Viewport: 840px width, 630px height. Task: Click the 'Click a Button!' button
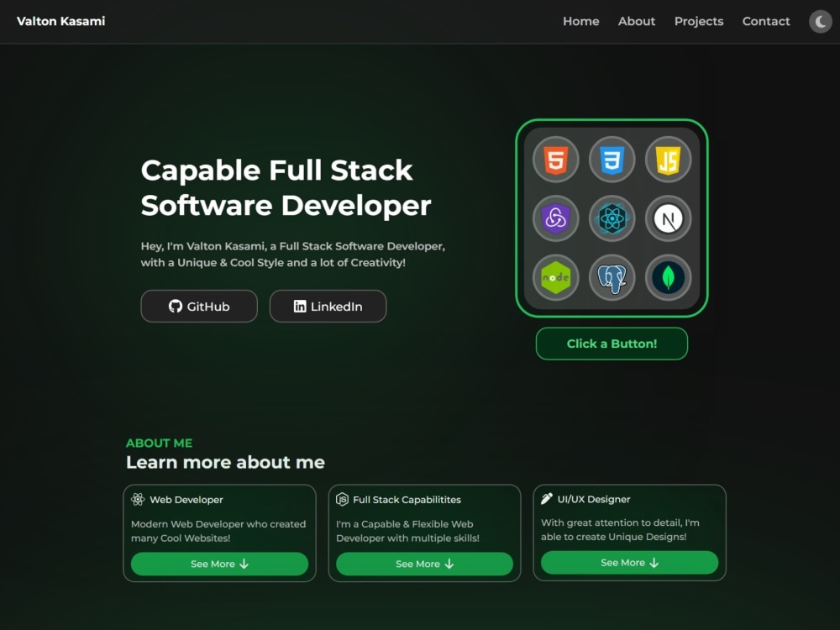point(612,344)
